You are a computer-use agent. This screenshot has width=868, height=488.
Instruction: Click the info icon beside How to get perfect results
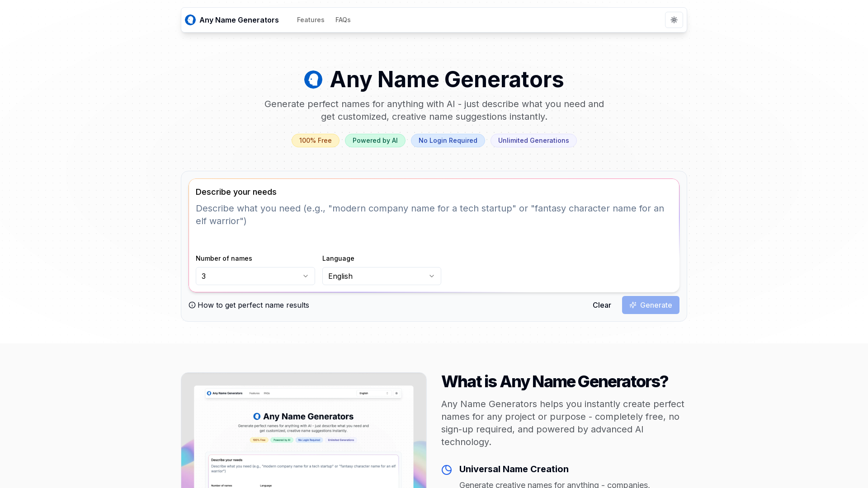click(192, 305)
